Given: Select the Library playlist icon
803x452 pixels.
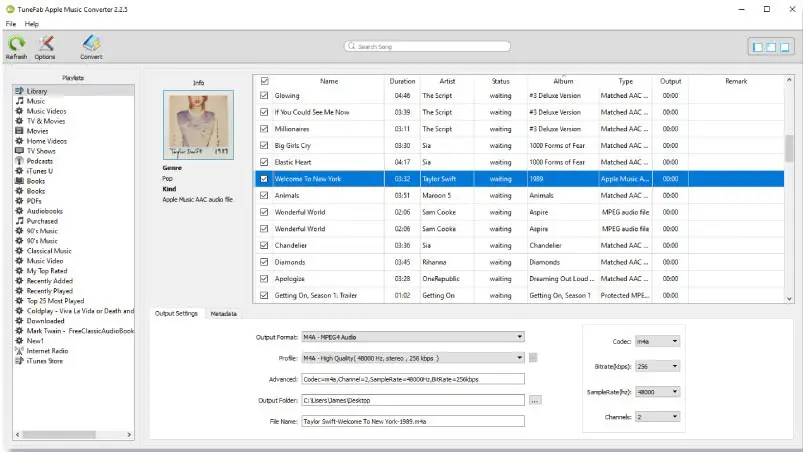Looking at the screenshot, I should pyautogui.click(x=19, y=91).
